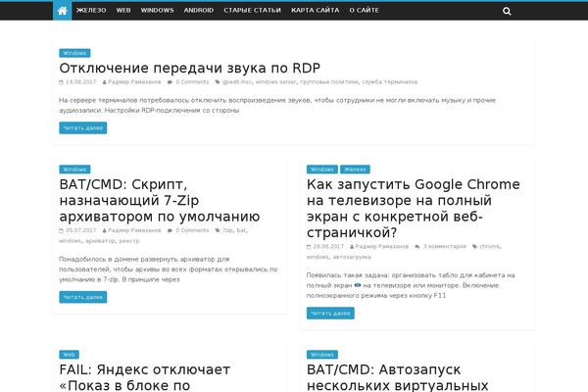Click Windows badge above Автозапуск article
Image resolution: width=588 pixels, height=392 pixels.
322,355
